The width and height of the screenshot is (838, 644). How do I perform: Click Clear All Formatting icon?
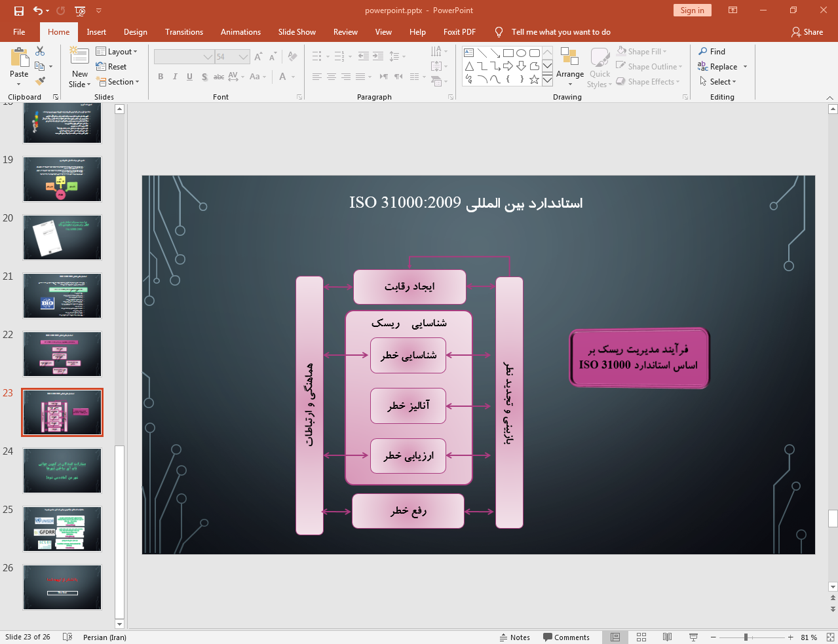[x=292, y=57]
